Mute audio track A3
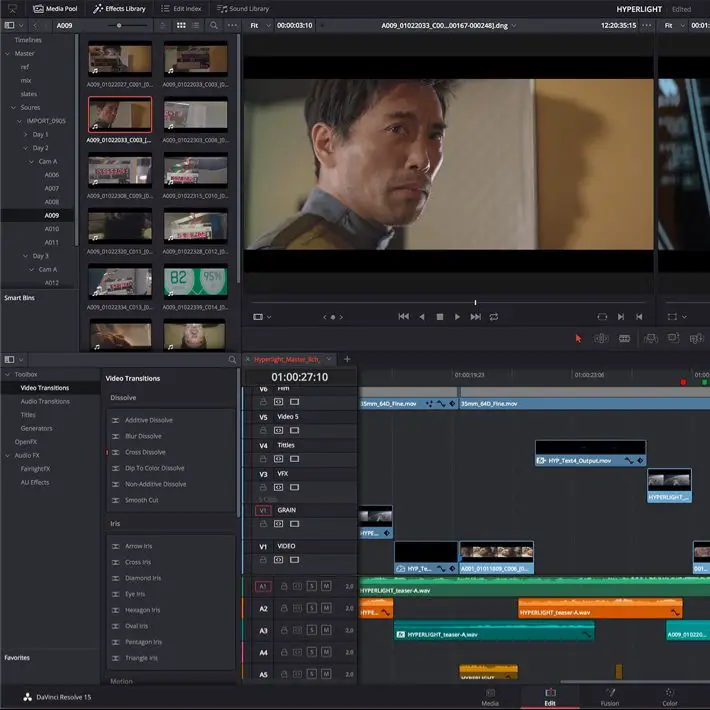710x710 pixels. click(x=326, y=630)
